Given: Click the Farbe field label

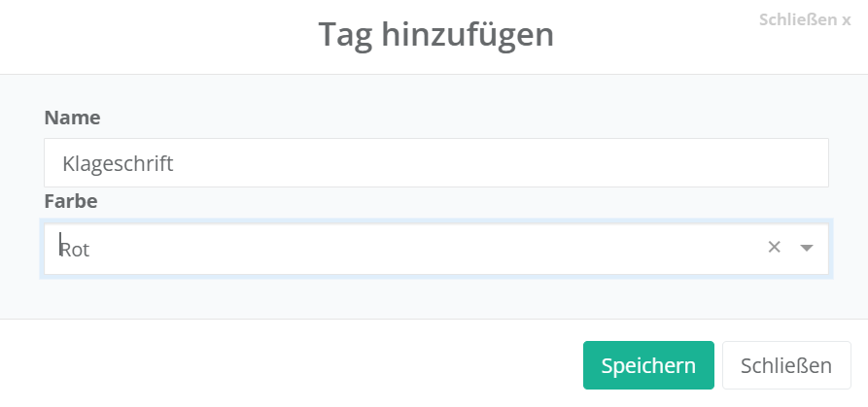Looking at the screenshot, I should click(71, 202).
